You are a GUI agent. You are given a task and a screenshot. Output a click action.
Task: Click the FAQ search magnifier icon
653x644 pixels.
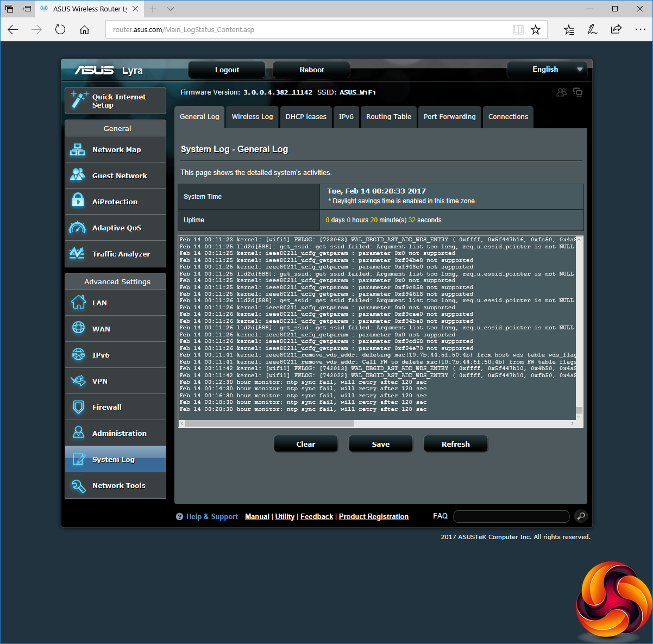tap(581, 516)
